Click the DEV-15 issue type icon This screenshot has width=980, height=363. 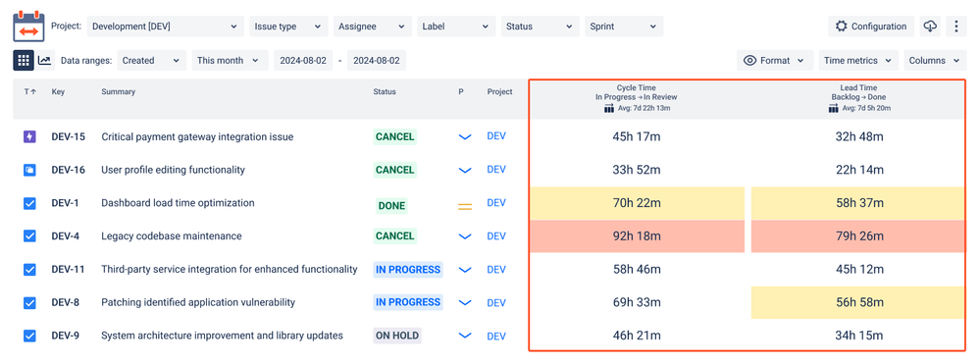pyautogui.click(x=29, y=136)
